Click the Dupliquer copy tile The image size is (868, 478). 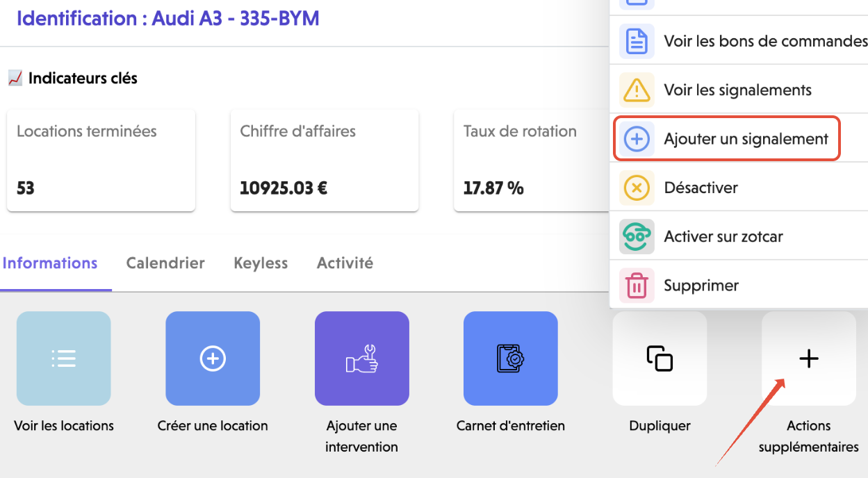[x=660, y=358]
